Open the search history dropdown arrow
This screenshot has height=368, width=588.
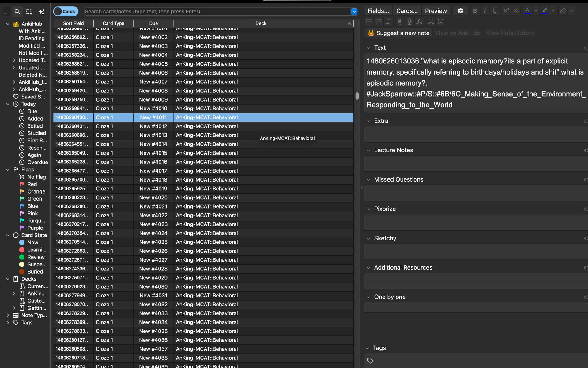354,11
